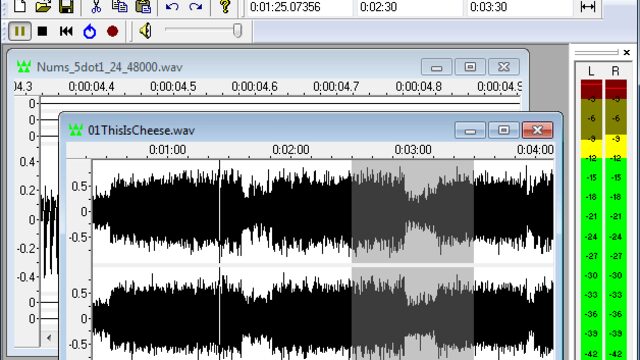Click the speaker volume icon

(145, 31)
